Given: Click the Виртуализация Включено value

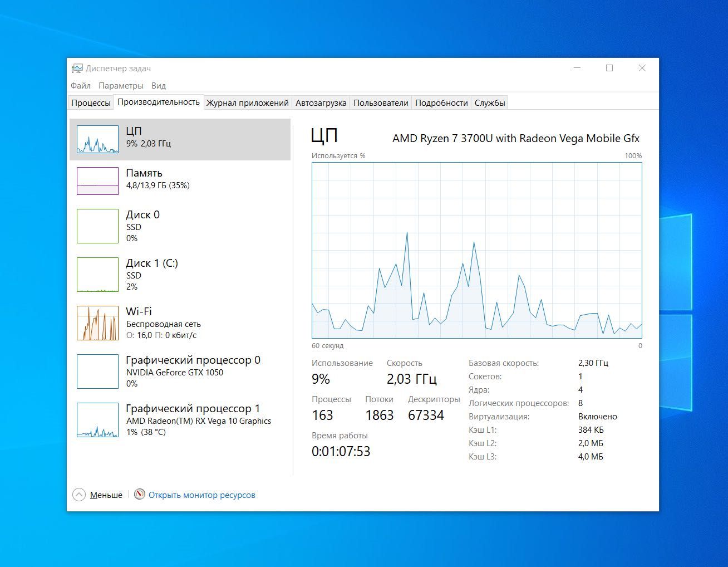Looking at the screenshot, I should (x=598, y=416).
